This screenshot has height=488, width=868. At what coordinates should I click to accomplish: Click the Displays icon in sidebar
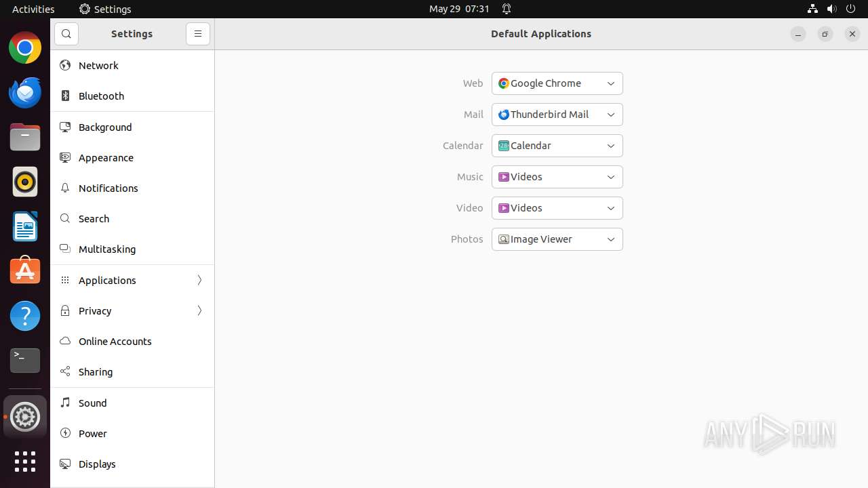click(x=65, y=464)
